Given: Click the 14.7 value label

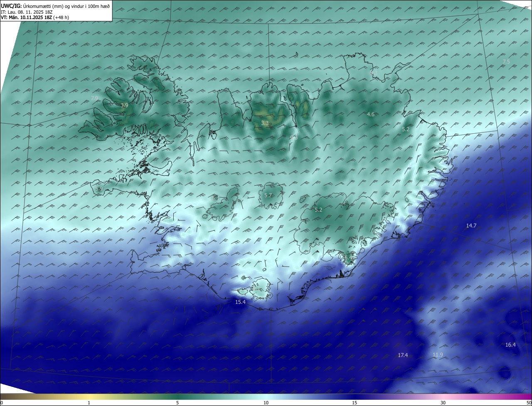Looking at the screenshot, I should coord(471,225).
